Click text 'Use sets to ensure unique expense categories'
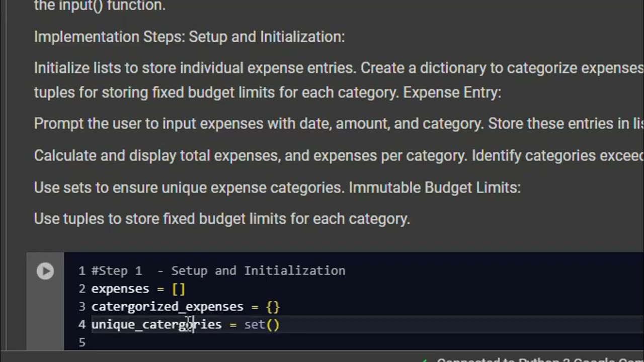The height and width of the screenshot is (362, 644). (x=189, y=188)
